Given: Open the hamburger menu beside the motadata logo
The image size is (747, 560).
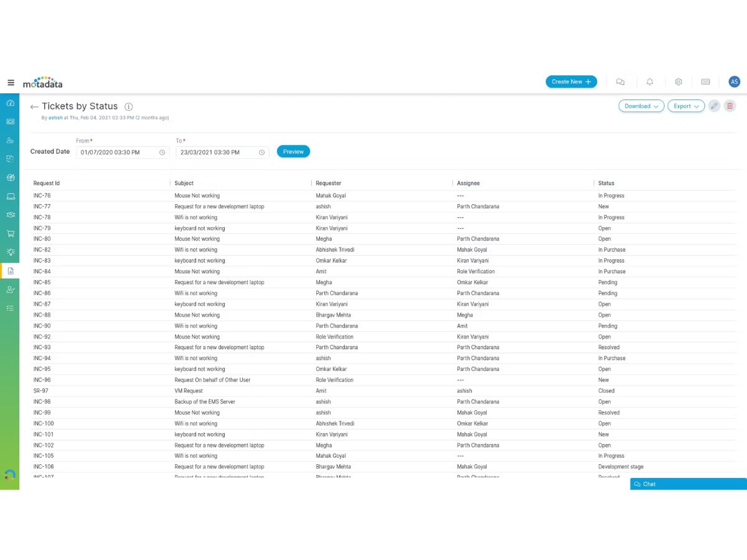Looking at the screenshot, I should [x=11, y=82].
